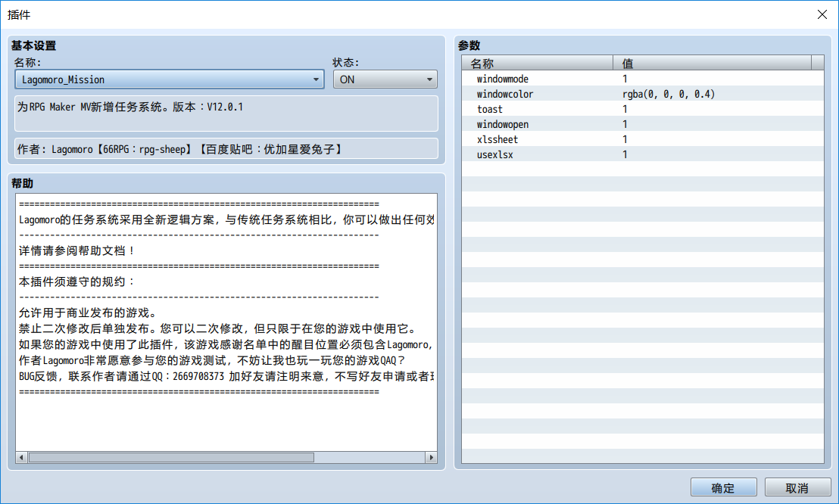Image resolution: width=839 pixels, height=504 pixels.
Task: Open the plugin name dropdown Lagomoro_Mission
Action: tap(169, 79)
